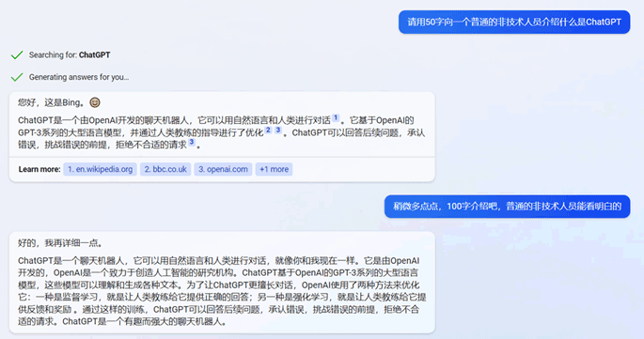This screenshot has height=339, width=644.
Task: Open the openai.com source link
Action: (x=223, y=169)
